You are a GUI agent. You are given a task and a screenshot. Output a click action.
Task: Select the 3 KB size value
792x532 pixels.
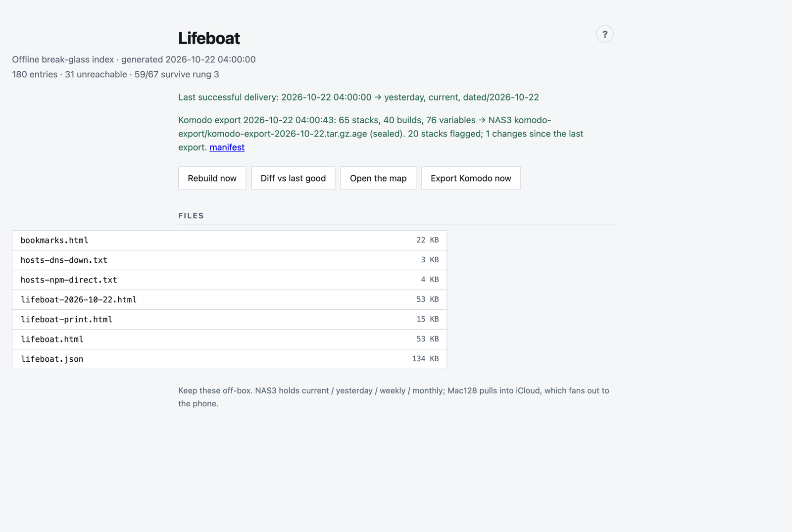(x=430, y=260)
